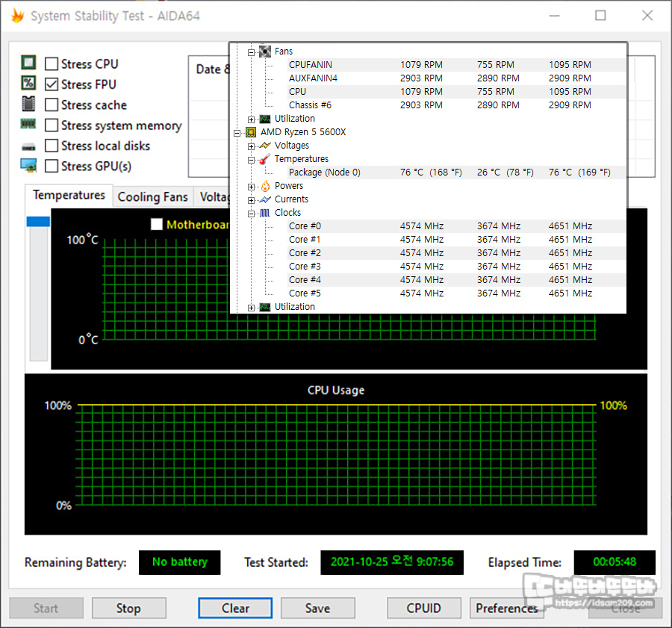672x628 pixels.
Task: Select the Core #0 clock row
Action: click(x=456, y=226)
